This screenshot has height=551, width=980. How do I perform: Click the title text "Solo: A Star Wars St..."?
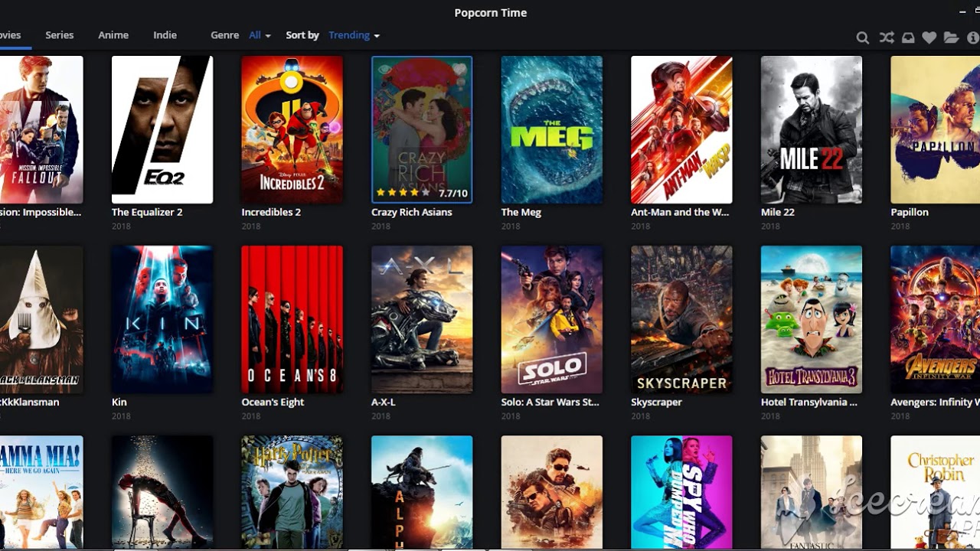pos(550,402)
